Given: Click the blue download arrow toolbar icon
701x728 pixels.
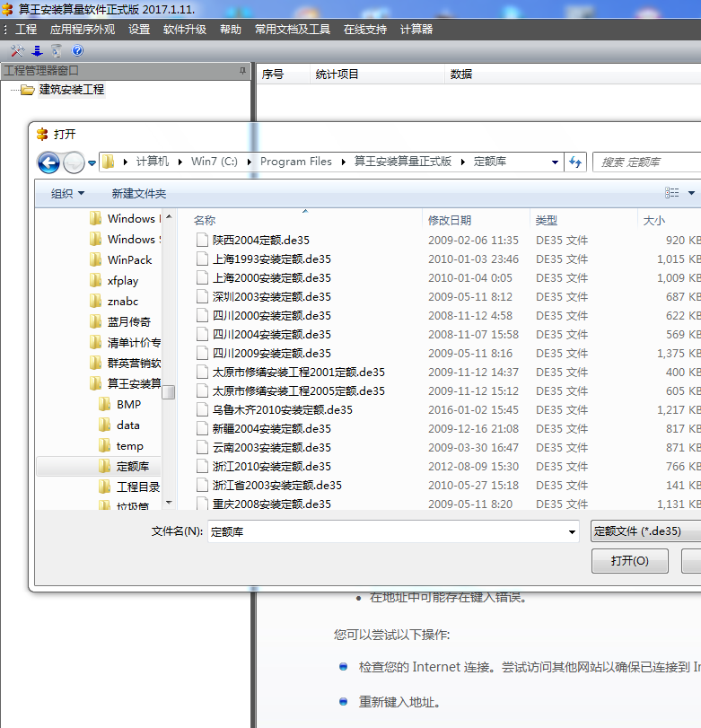Looking at the screenshot, I should click(x=37, y=50).
